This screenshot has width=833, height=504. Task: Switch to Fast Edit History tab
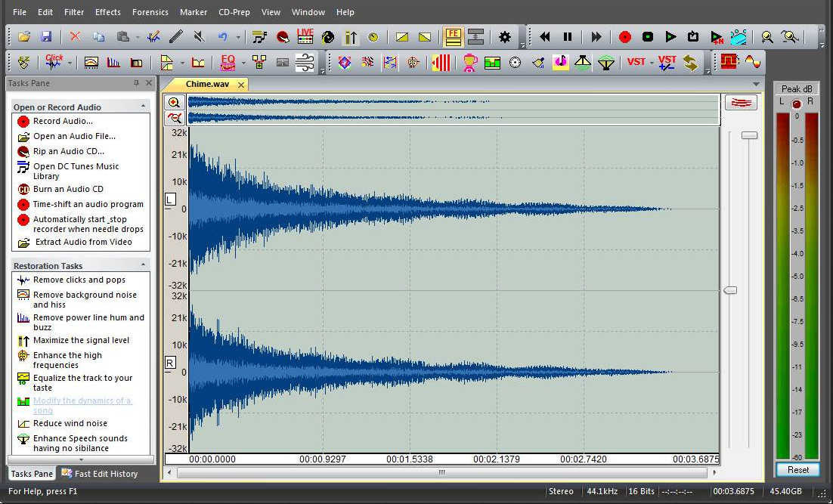[x=99, y=473]
